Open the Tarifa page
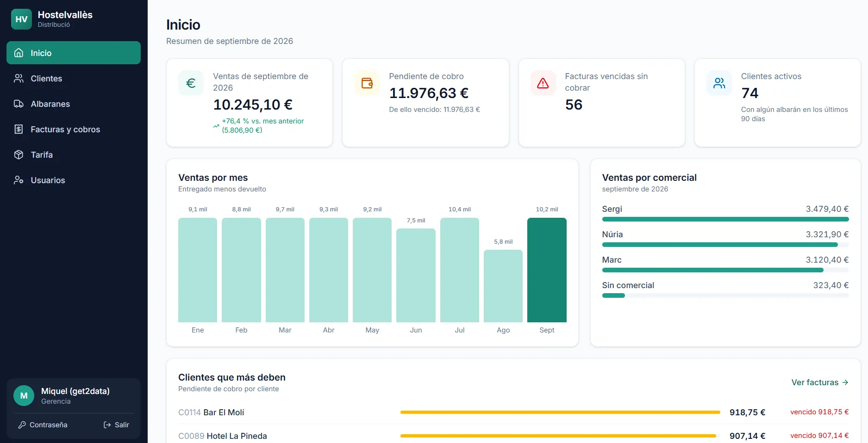 pos(74,154)
